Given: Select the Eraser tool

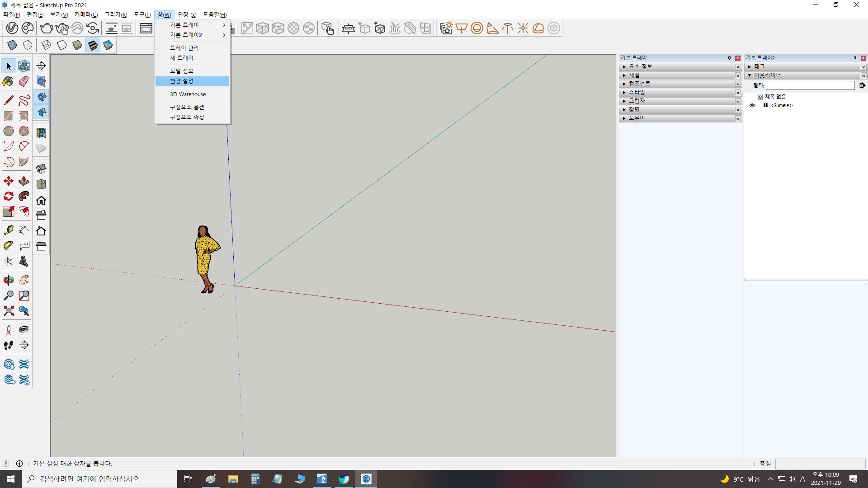Looking at the screenshot, I should pos(24,81).
